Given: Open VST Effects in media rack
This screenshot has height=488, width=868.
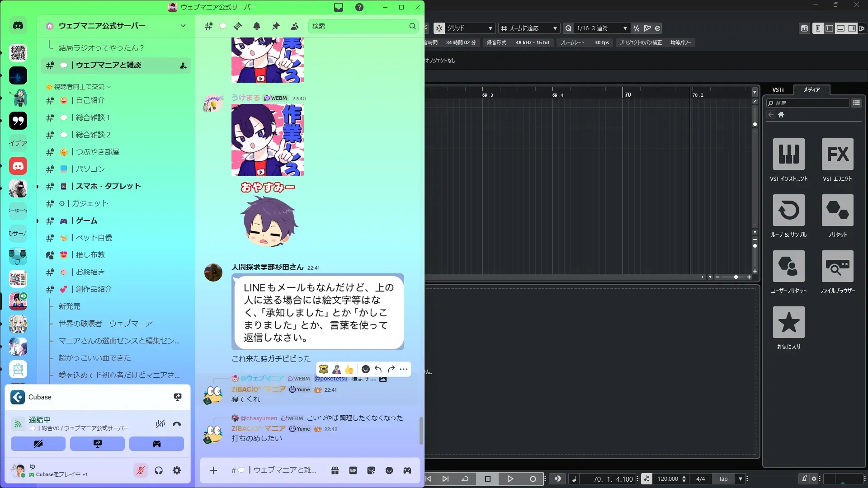Looking at the screenshot, I should click(837, 154).
